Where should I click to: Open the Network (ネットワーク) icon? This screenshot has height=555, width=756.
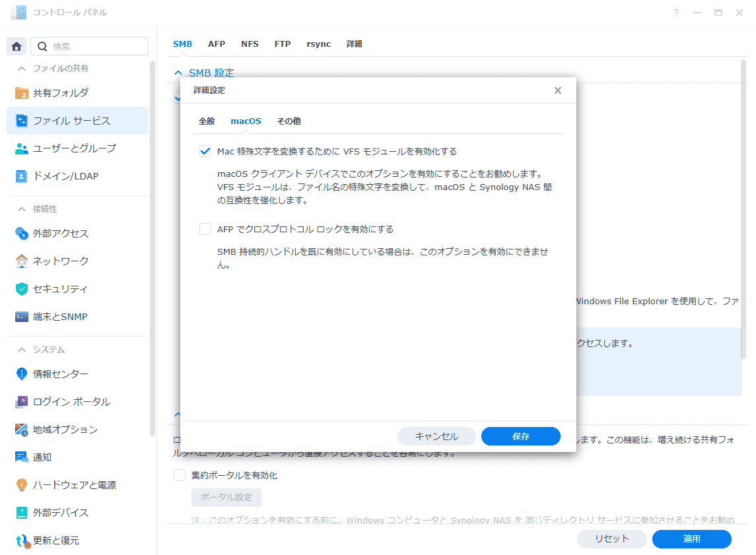pos(21,261)
